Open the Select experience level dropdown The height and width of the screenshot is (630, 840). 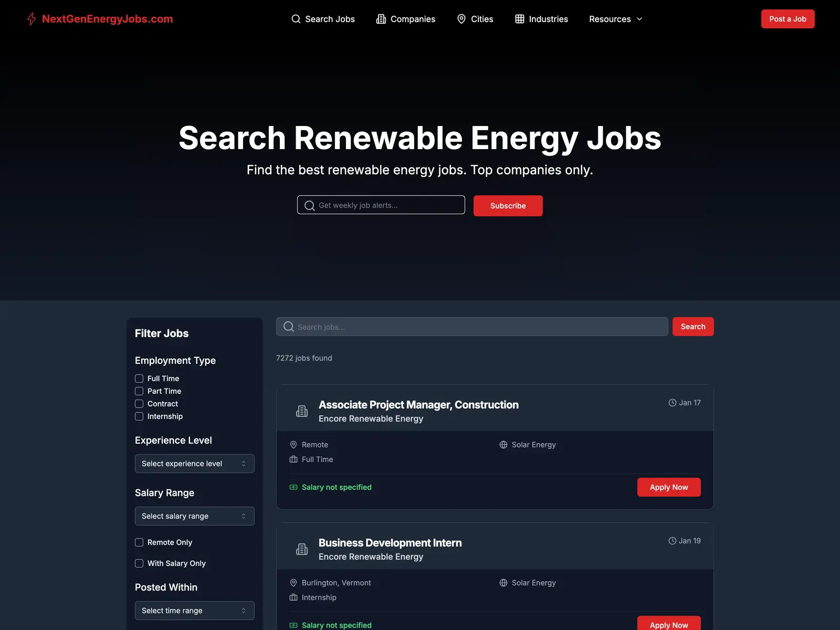(195, 464)
